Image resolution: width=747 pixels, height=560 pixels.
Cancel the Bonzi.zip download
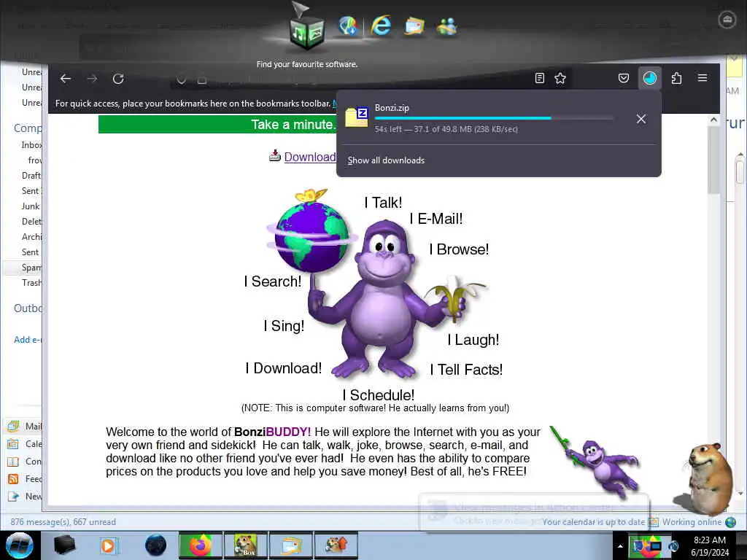click(640, 119)
